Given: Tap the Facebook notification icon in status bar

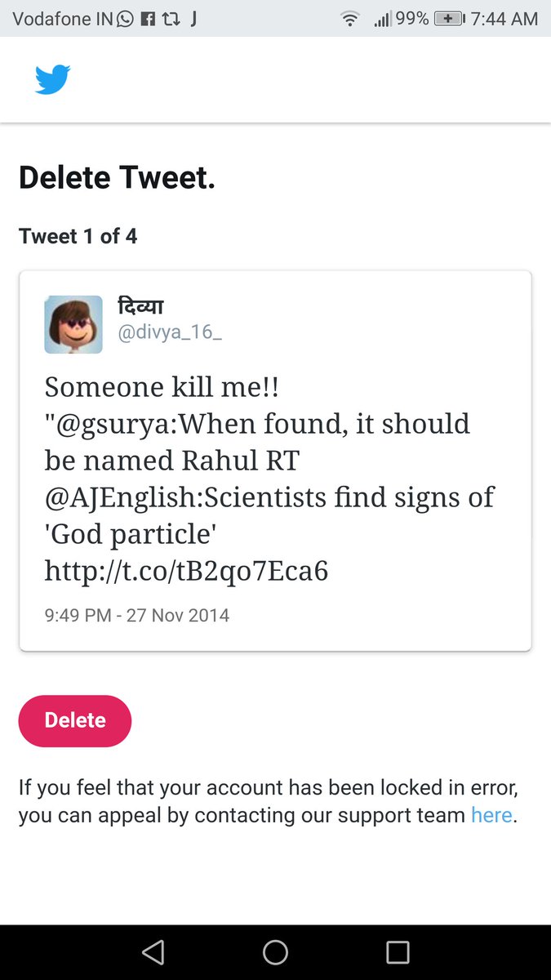Looking at the screenshot, I should click(x=149, y=19).
